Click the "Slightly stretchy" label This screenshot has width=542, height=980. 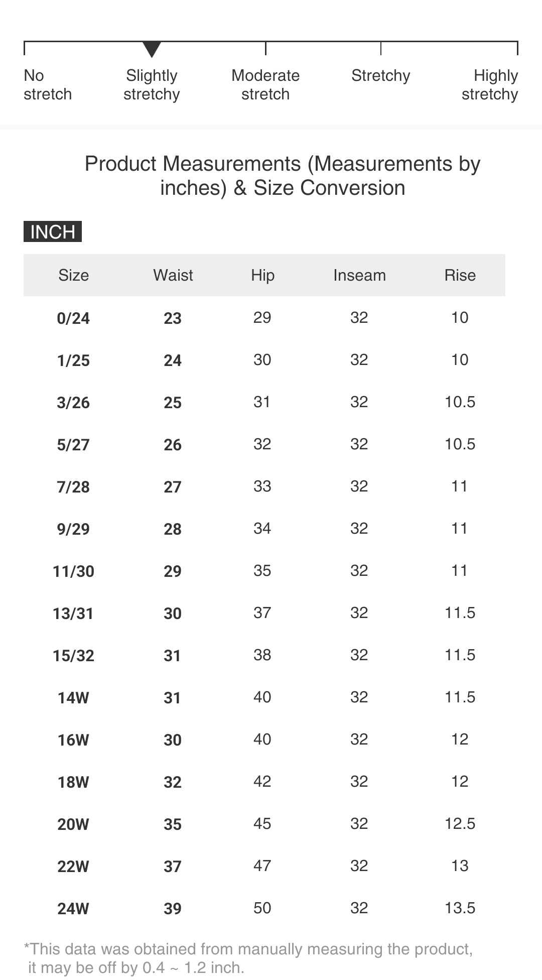[x=152, y=85]
